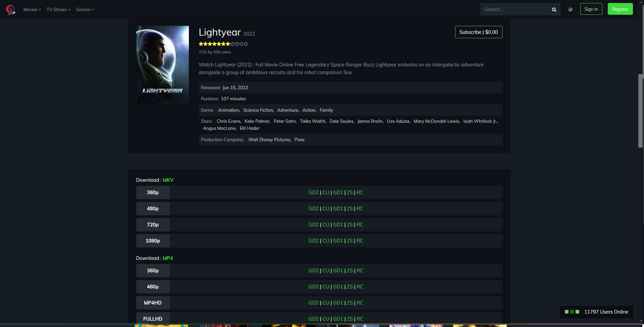Open the Science Fiction genre link

(x=258, y=110)
